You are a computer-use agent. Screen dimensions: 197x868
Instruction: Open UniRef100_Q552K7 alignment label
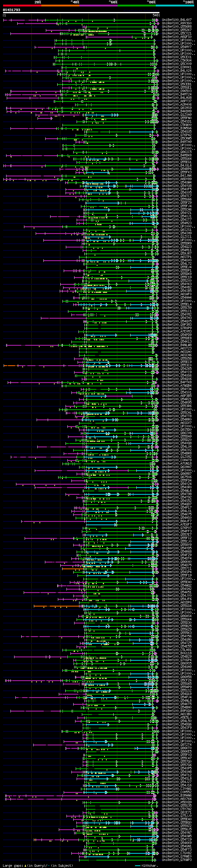[x=177, y=30]
